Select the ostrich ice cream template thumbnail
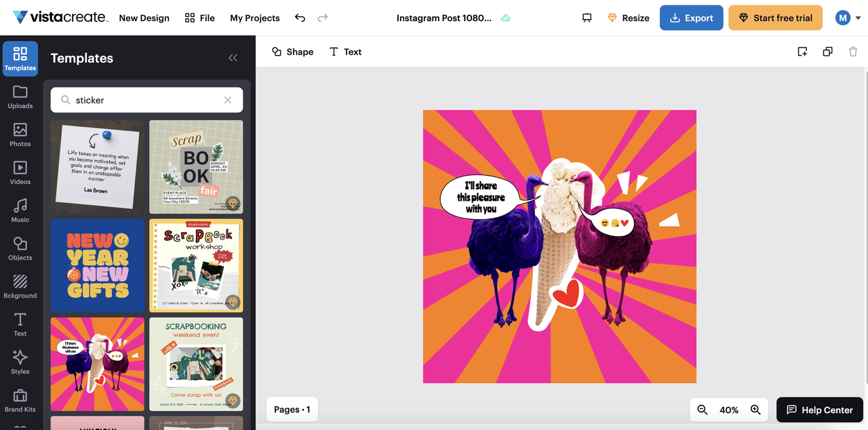Screen dimensions: 868x430 [98, 364]
